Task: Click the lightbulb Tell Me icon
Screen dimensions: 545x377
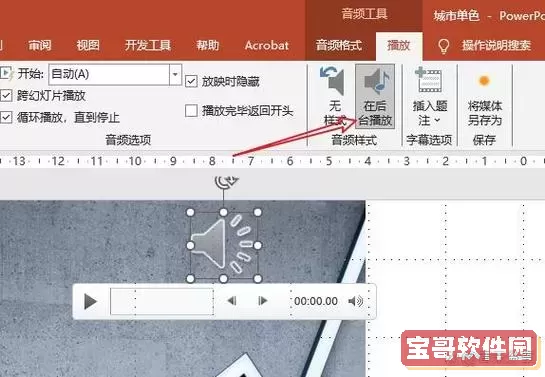Action: coord(443,46)
